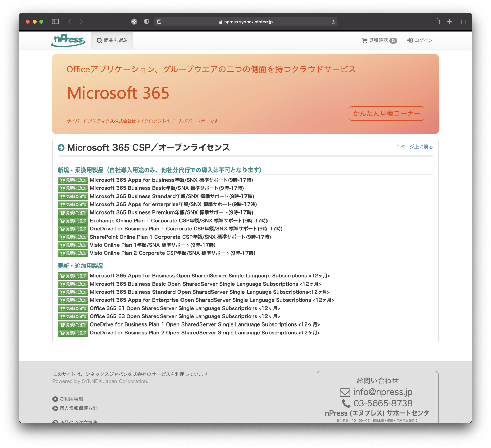Screen dimensions: 491x448
Task: Add OneDrive for Business Plan 1 Corporate CSP to estimate
Action: [73, 229]
